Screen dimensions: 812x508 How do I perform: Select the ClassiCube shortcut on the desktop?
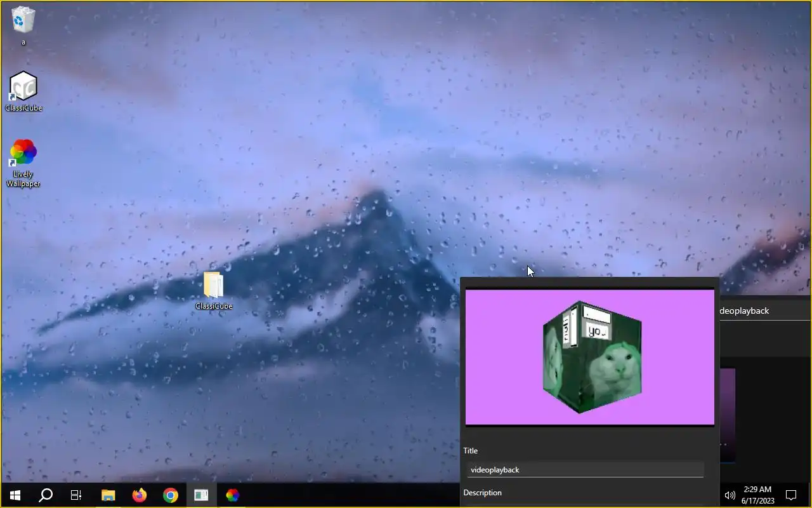[x=23, y=91]
